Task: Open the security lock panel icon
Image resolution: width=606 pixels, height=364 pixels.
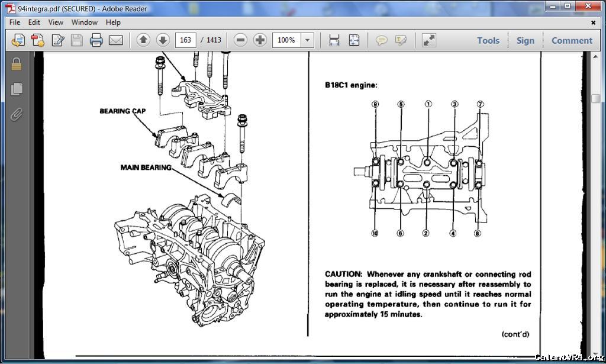Action: click(16, 64)
